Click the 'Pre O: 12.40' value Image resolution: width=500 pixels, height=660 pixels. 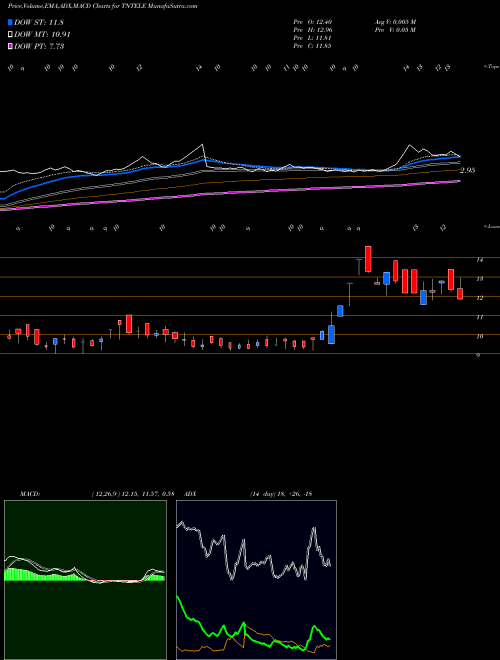click(x=313, y=22)
